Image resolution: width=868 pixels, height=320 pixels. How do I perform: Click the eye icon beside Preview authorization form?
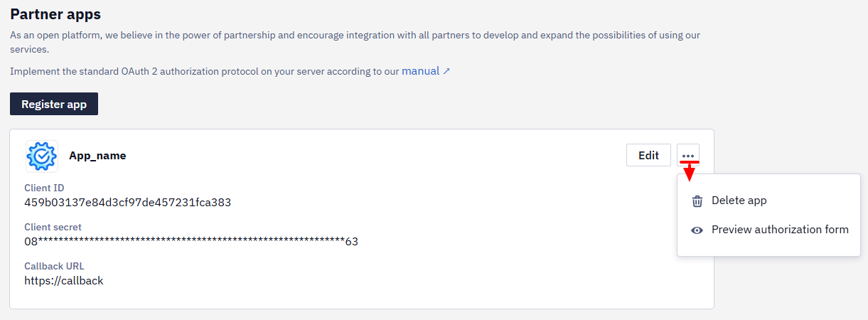click(697, 230)
